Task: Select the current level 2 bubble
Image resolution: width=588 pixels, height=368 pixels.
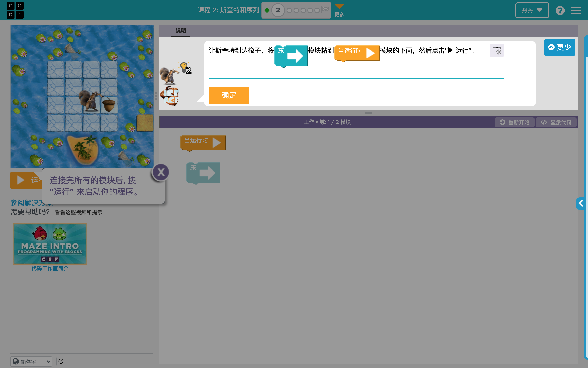Action: (278, 10)
